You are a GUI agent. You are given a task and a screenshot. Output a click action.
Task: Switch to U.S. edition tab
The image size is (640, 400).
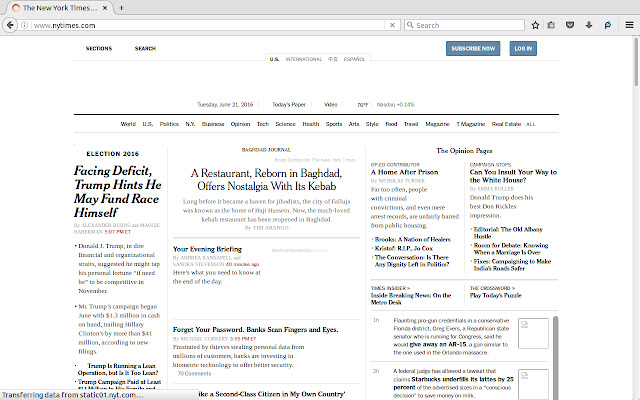[274, 59]
